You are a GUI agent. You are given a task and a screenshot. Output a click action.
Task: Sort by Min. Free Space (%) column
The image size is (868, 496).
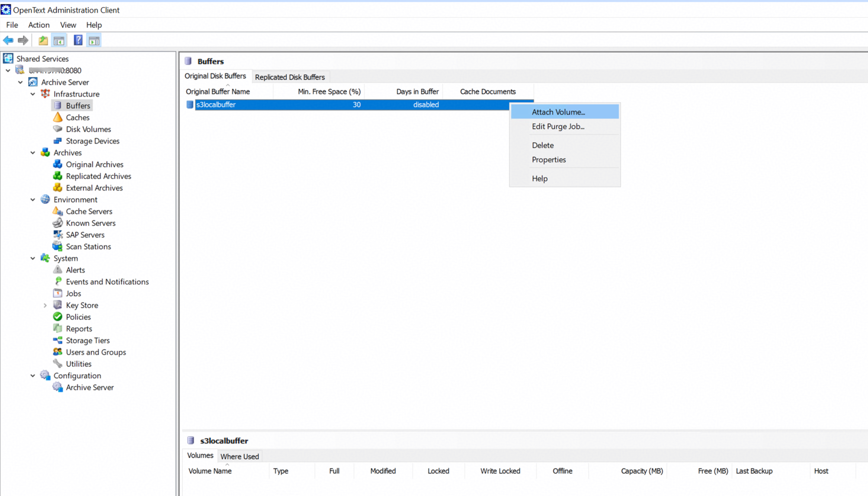[x=319, y=92]
